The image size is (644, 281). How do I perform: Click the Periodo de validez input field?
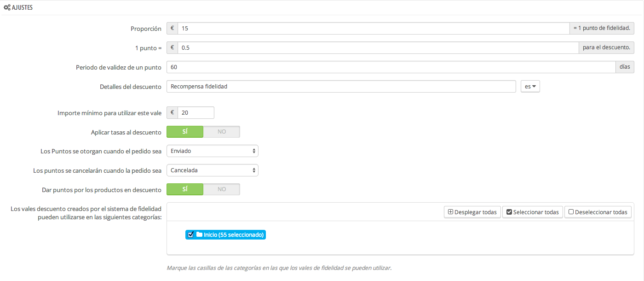tap(390, 67)
